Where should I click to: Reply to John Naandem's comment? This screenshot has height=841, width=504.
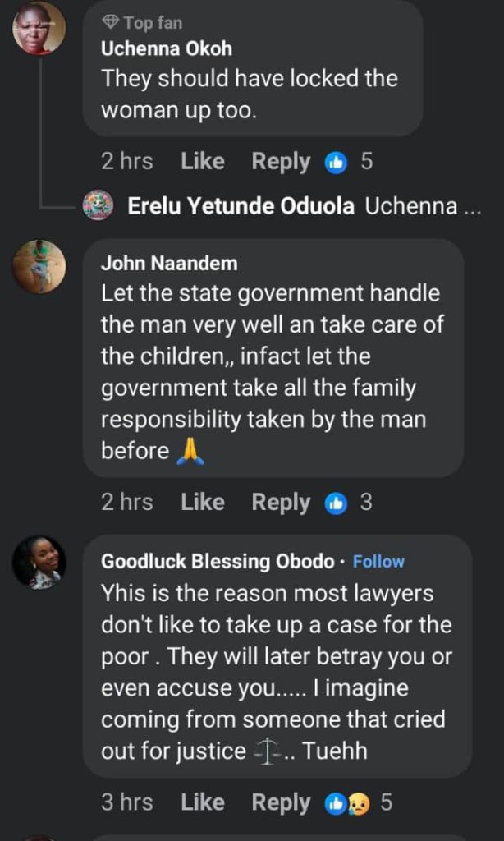point(281,503)
